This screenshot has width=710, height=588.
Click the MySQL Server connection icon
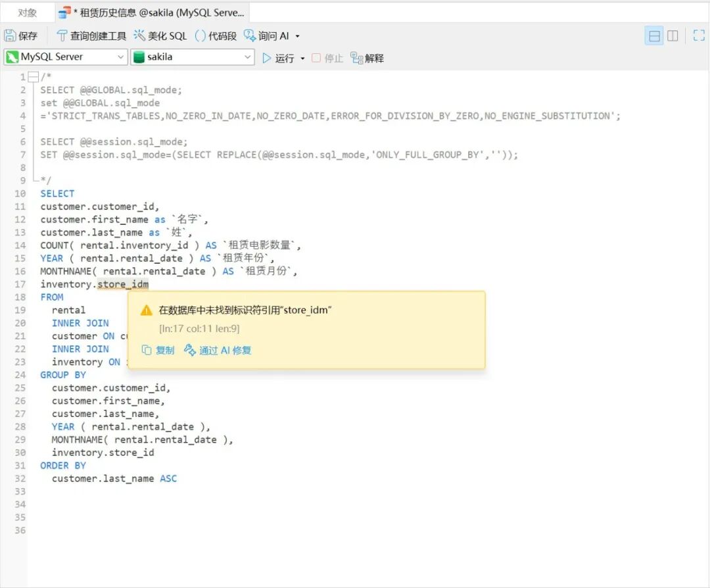12,57
